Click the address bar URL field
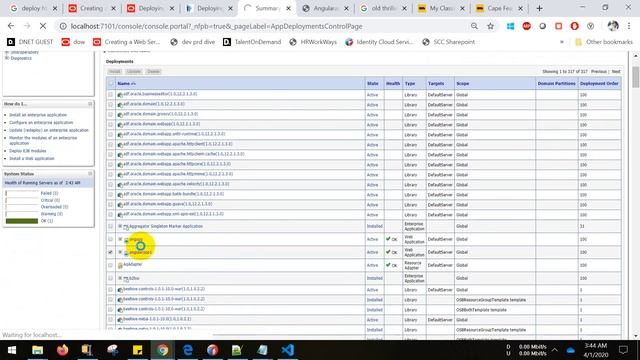The width and height of the screenshot is (640, 360). 261,26
